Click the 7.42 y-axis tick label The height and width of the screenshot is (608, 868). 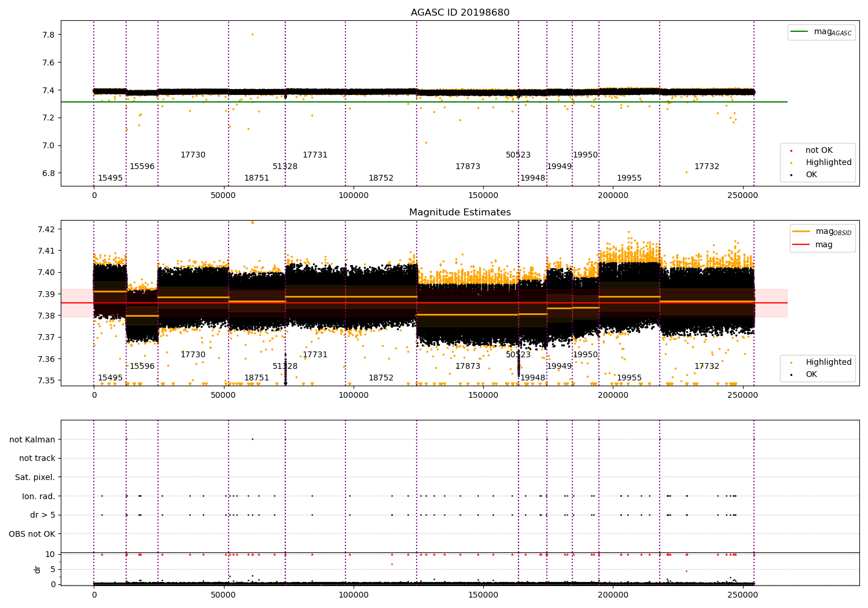pos(46,229)
